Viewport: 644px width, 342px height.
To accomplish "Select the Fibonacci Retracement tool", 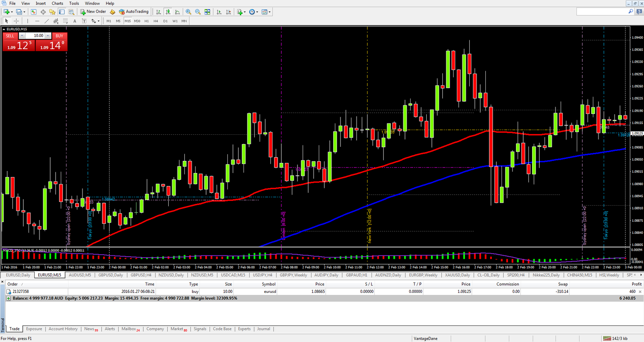I will tap(66, 21).
